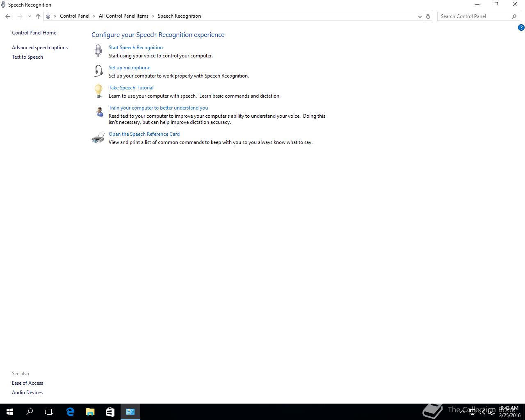Click the headset icon beside Set up microphone
Screen dimensions: 525x420
click(98, 71)
